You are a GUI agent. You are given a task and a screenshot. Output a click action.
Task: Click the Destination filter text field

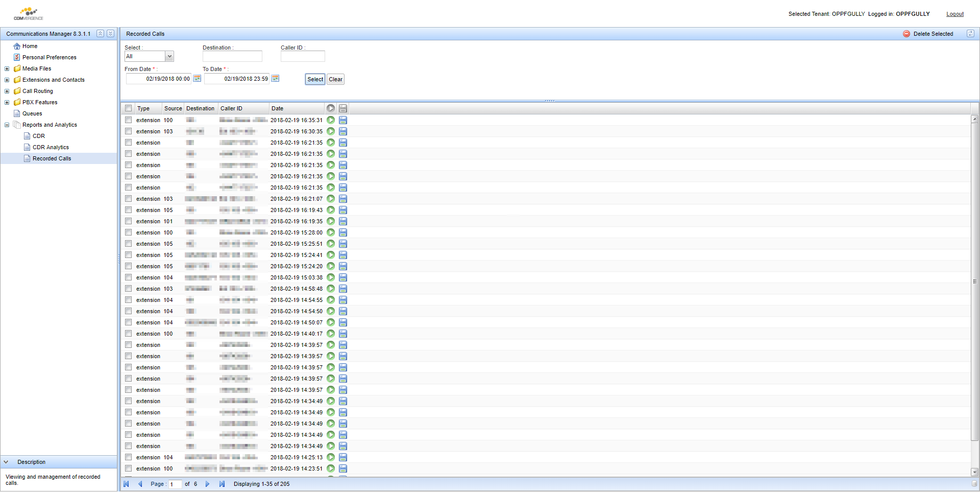pyautogui.click(x=232, y=56)
